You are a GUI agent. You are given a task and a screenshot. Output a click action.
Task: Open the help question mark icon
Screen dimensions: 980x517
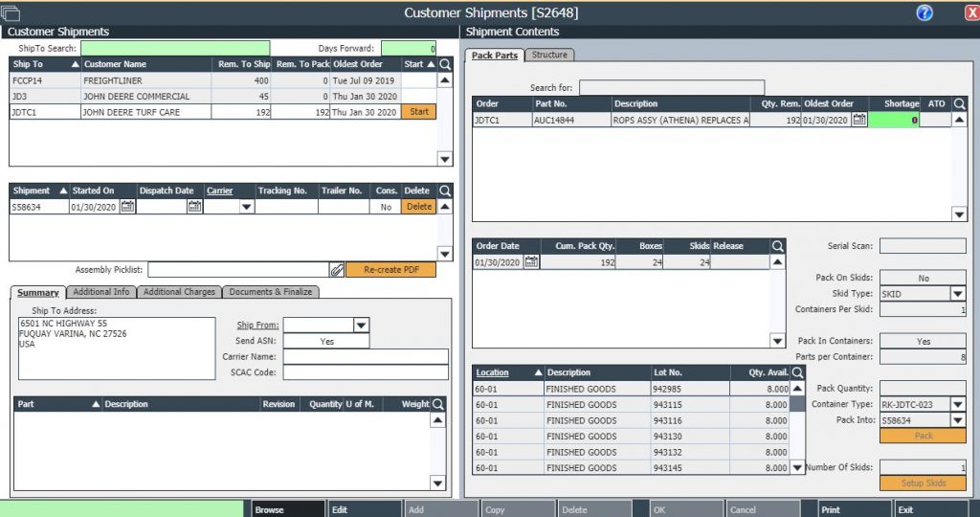(x=924, y=12)
